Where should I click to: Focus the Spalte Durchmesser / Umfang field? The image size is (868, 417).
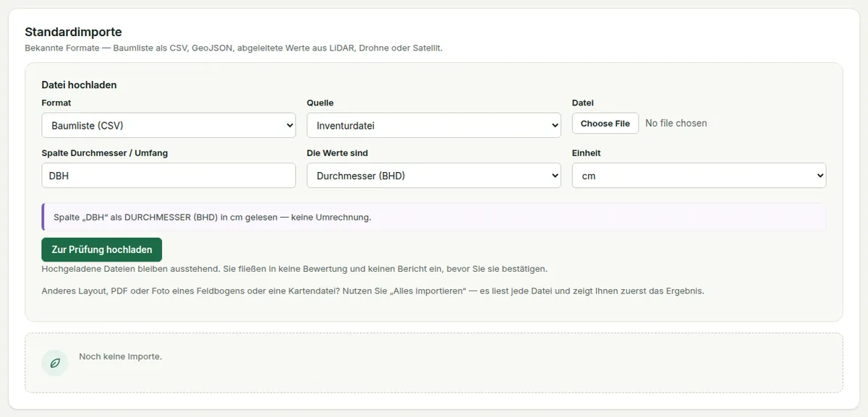coord(169,176)
